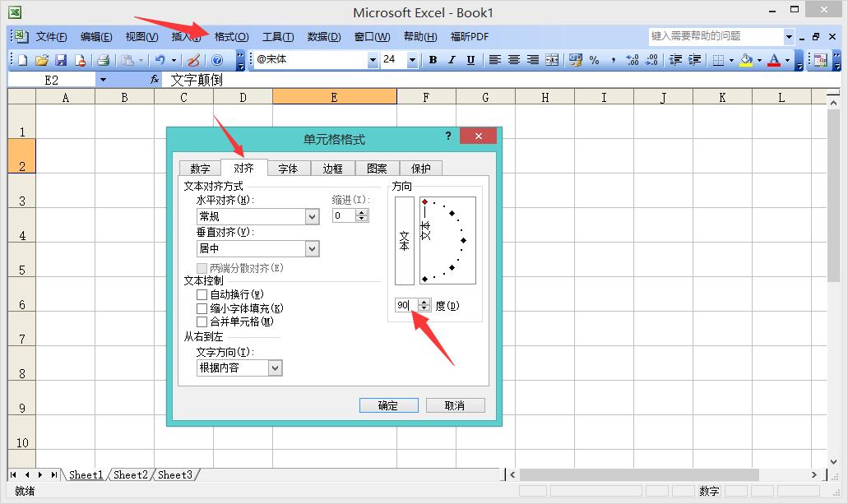Screen dimensions: 848x504
Task: Click the Merge and Center icon
Action: point(552,60)
